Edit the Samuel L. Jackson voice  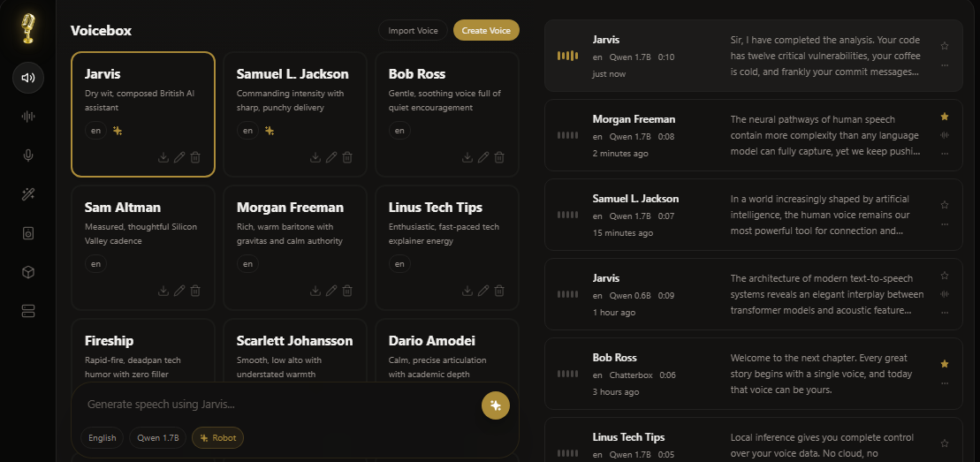(331, 157)
